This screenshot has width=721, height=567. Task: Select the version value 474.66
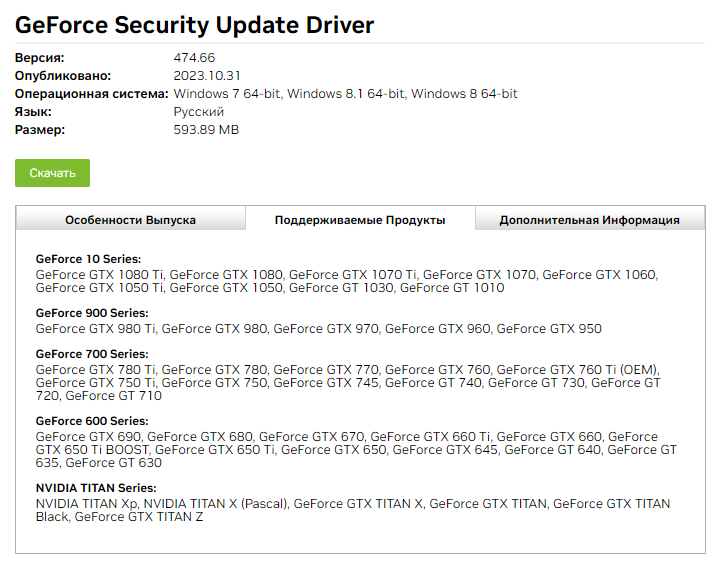click(x=194, y=57)
